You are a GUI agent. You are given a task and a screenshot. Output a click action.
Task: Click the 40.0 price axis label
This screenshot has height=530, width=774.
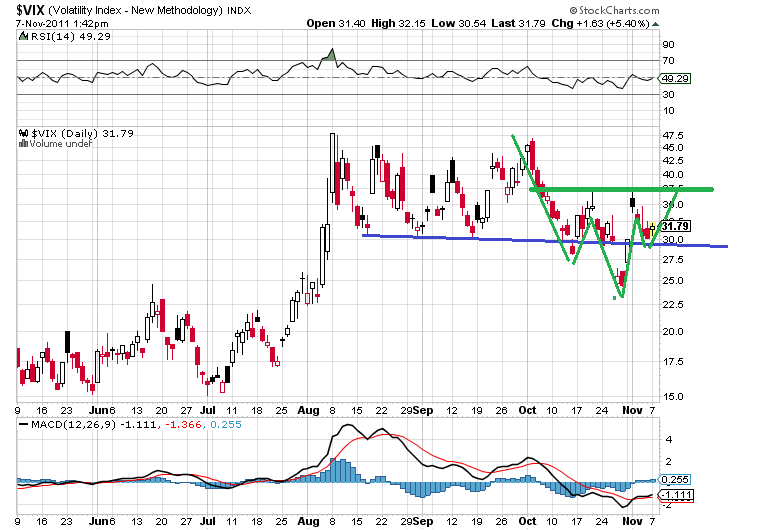(673, 175)
